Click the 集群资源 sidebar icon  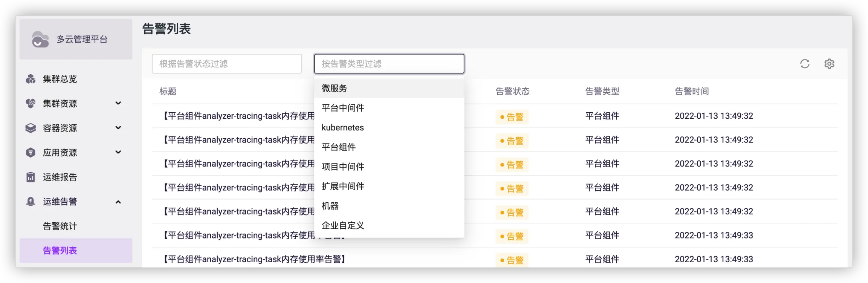click(x=31, y=104)
